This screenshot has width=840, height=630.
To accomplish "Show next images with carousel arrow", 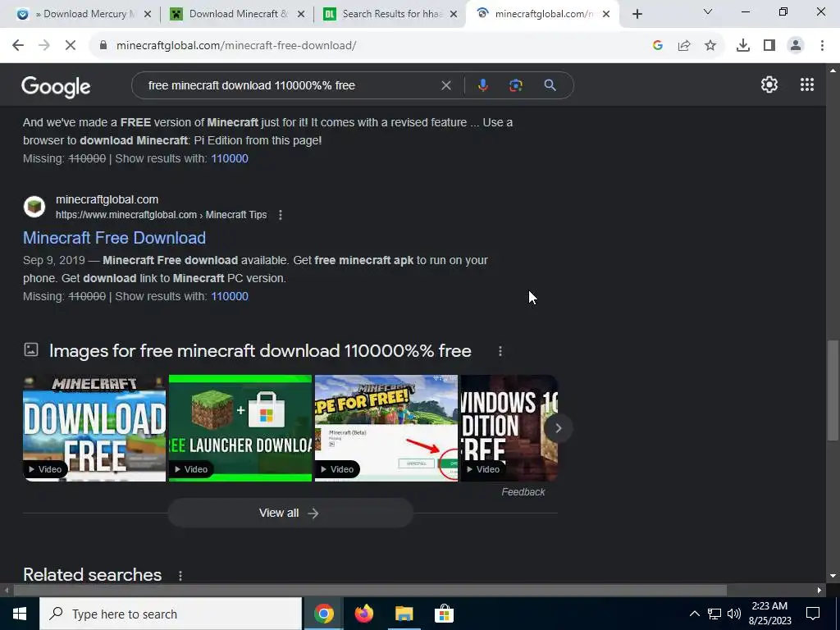I will click(558, 428).
